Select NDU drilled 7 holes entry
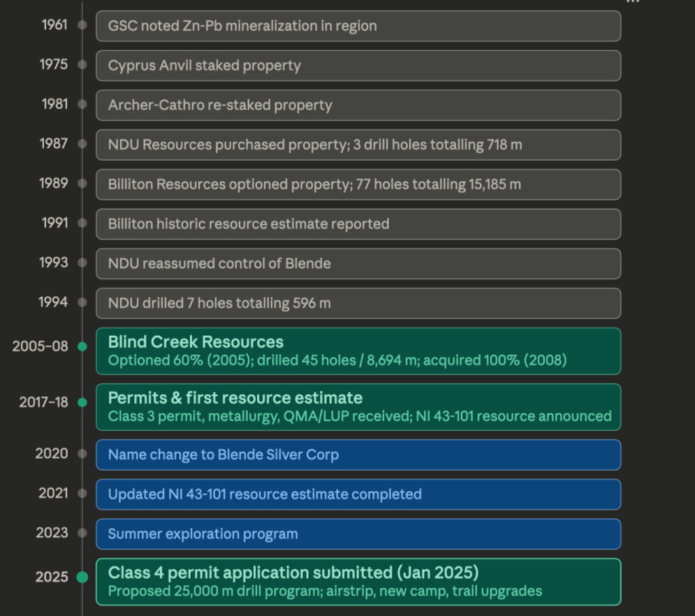Image resolution: width=695 pixels, height=616 pixels. click(358, 303)
